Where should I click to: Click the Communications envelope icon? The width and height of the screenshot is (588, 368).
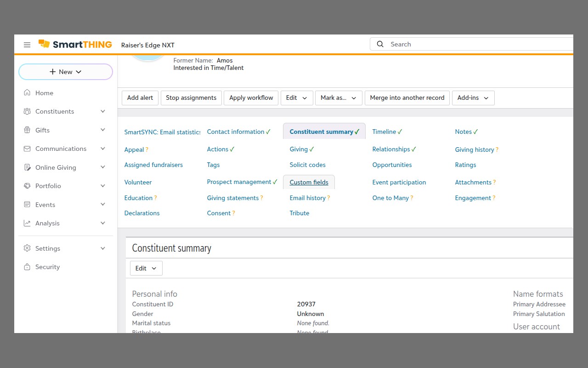28,149
